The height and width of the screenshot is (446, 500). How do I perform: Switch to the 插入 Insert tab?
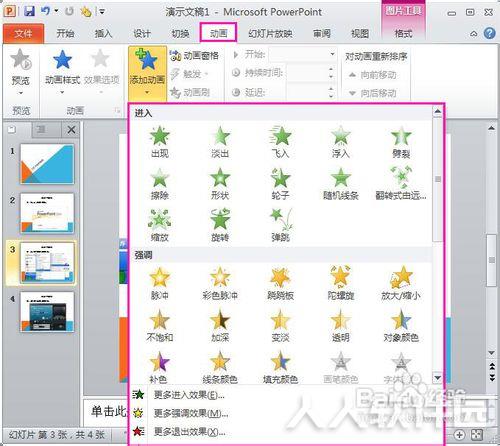click(103, 34)
